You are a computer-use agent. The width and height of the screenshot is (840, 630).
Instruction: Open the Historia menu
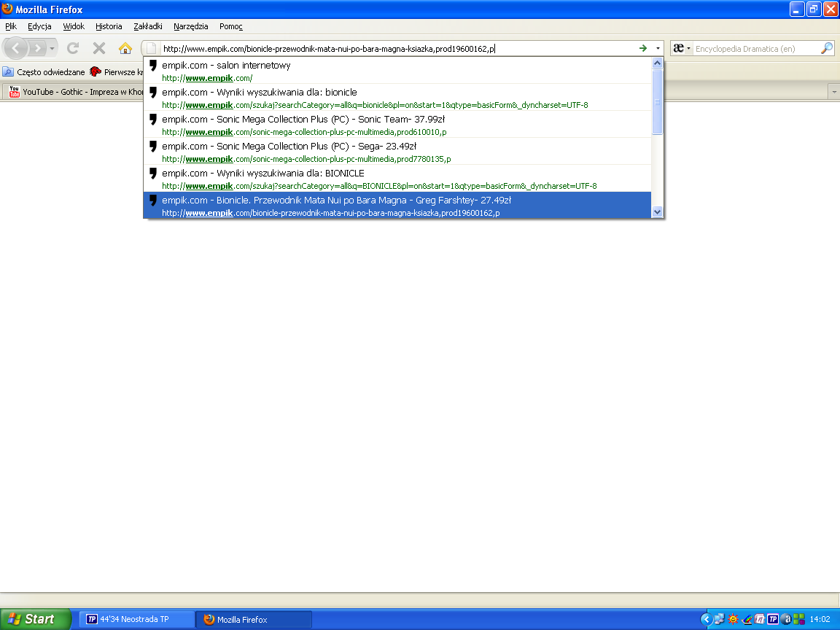[109, 26]
